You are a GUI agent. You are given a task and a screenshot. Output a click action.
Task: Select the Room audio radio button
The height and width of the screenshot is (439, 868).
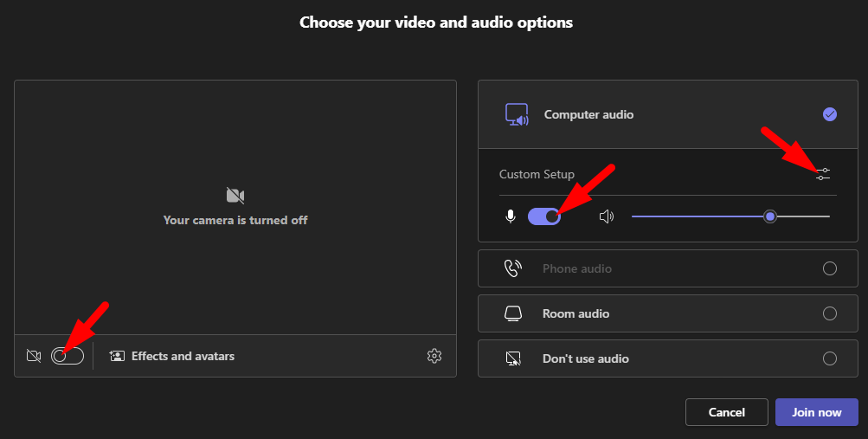(829, 313)
